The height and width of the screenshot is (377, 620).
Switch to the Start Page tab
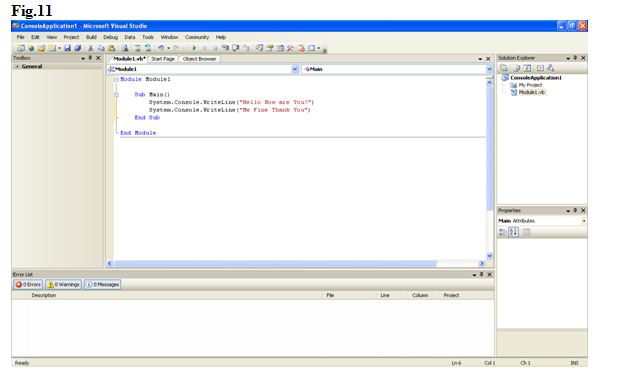tap(163, 59)
